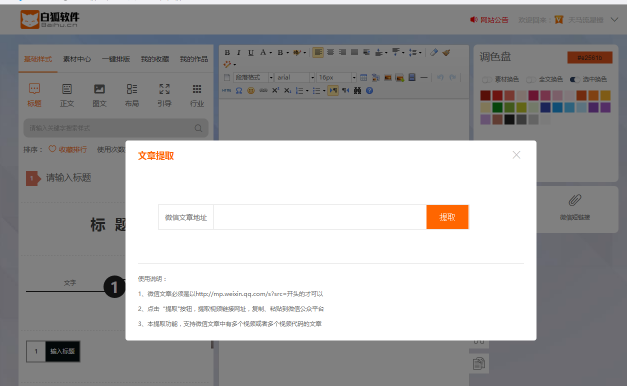Select the 图文 style category

pos(99,95)
